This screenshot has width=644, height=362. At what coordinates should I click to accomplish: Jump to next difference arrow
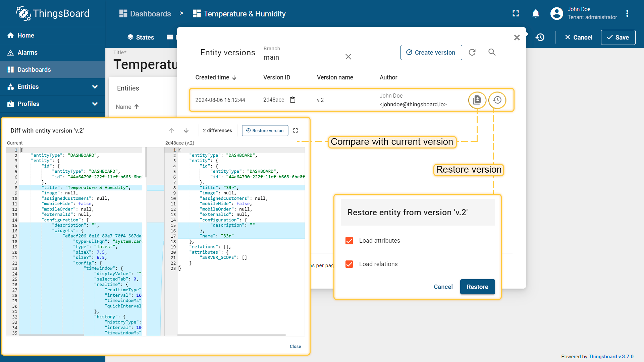[x=186, y=130]
